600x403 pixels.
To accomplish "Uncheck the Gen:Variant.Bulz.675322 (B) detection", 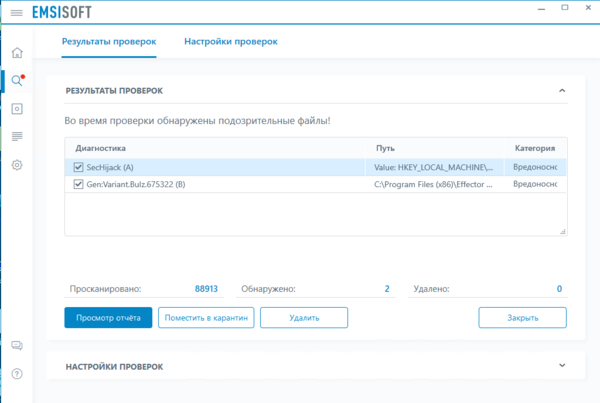I will click(78, 184).
